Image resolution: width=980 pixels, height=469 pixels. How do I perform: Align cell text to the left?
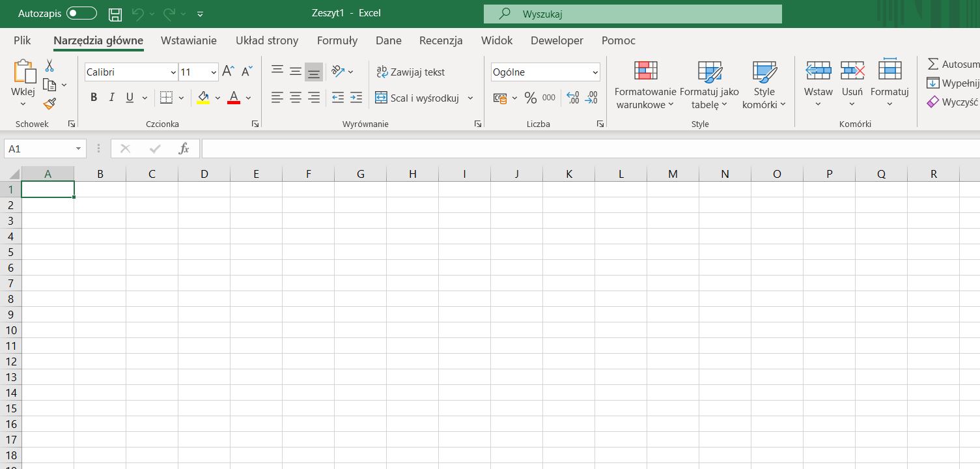point(277,98)
